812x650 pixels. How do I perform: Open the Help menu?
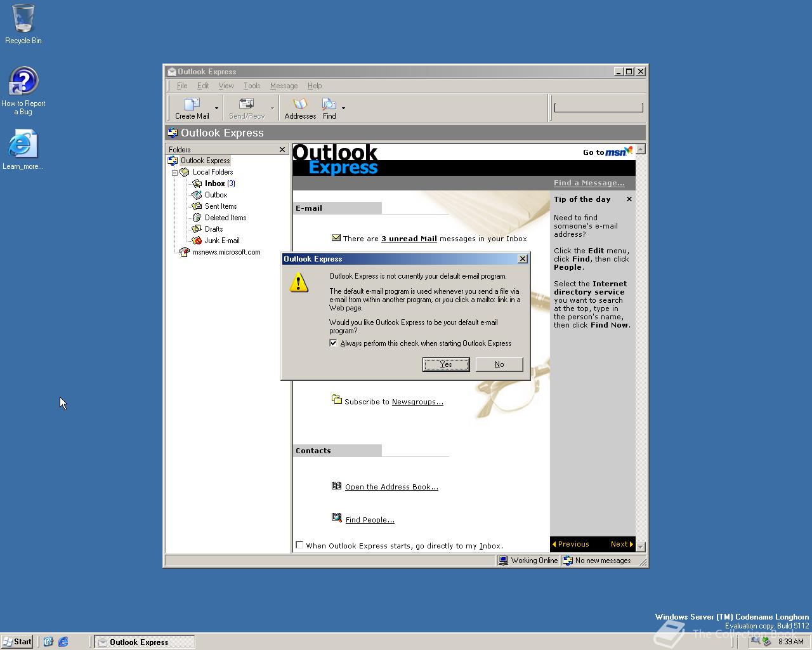click(x=315, y=86)
